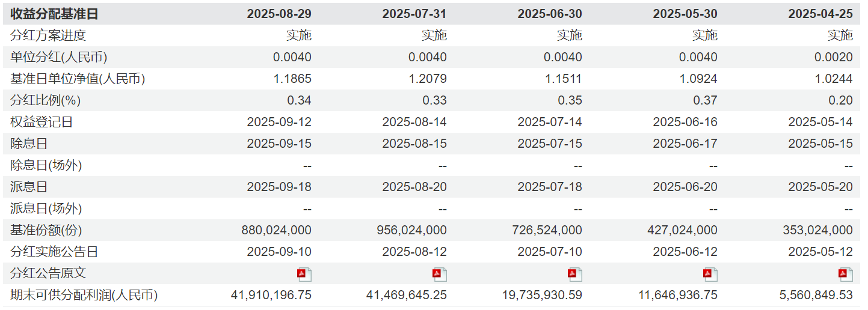
Task: Click the unit net value 1.2079
Action: (x=427, y=79)
